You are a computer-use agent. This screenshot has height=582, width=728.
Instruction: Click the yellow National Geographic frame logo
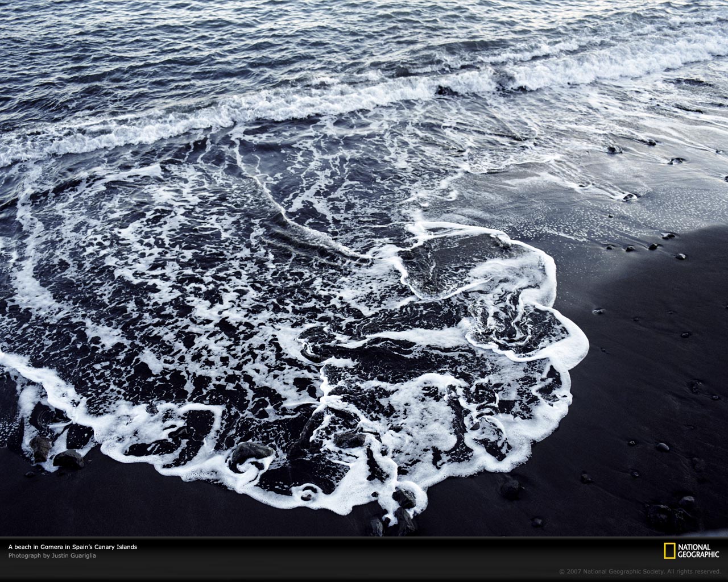669,551
